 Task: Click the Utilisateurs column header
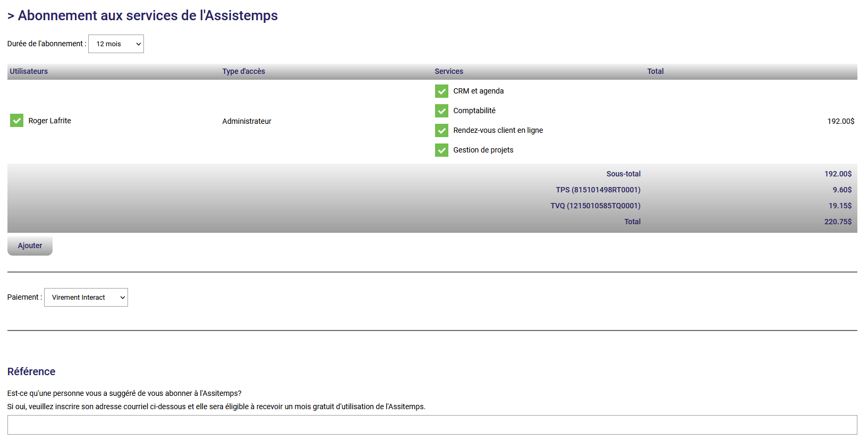29,71
